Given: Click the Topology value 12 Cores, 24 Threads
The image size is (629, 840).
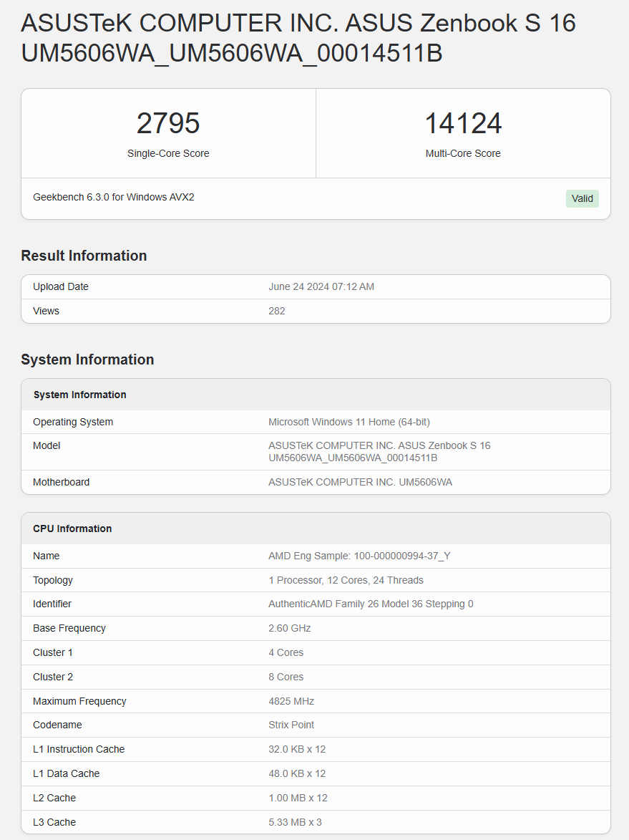Looking at the screenshot, I should click(x=346, y=580).
